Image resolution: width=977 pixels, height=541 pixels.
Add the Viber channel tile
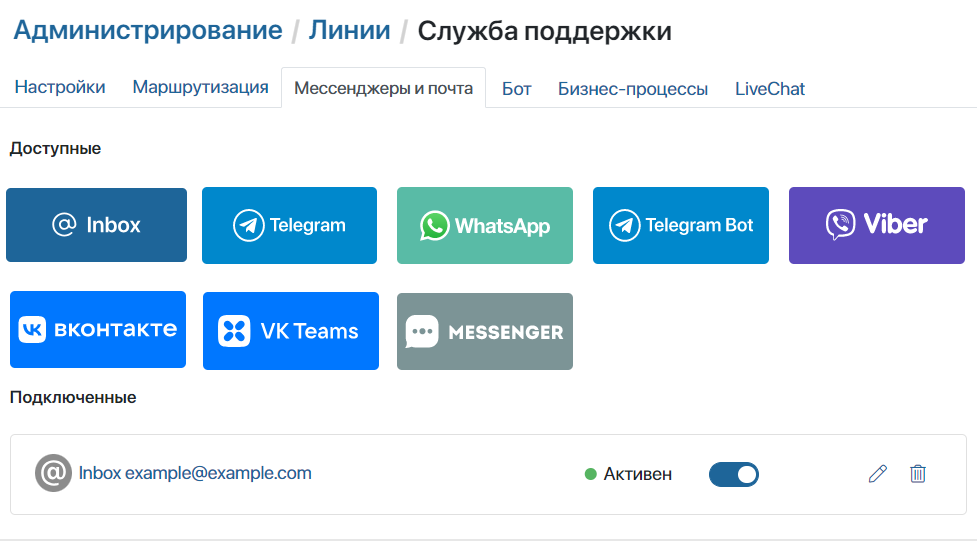pos(877,226)
